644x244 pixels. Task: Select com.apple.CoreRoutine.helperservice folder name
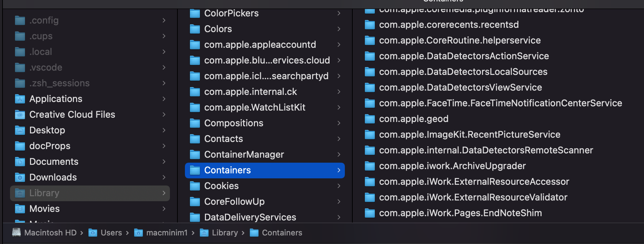click(x=460, y=40)
